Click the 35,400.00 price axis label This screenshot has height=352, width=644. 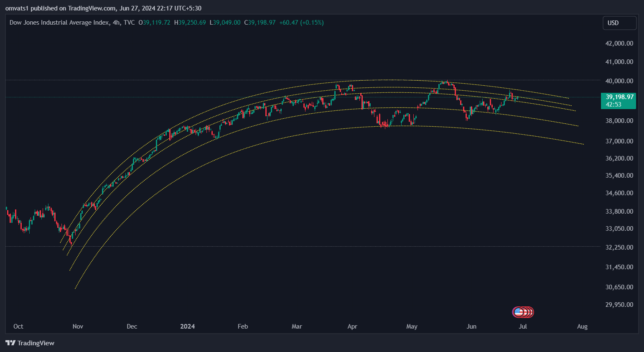point(619,176)
